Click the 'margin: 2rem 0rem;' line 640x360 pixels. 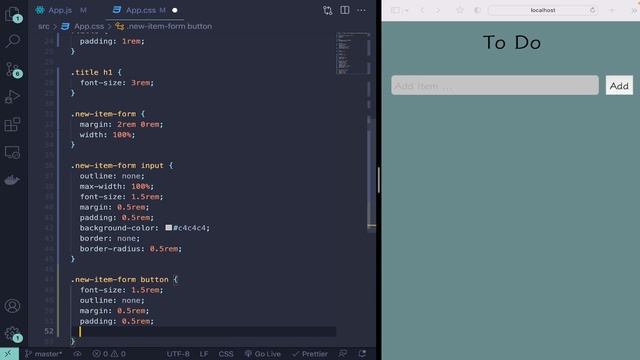[121, 124]
